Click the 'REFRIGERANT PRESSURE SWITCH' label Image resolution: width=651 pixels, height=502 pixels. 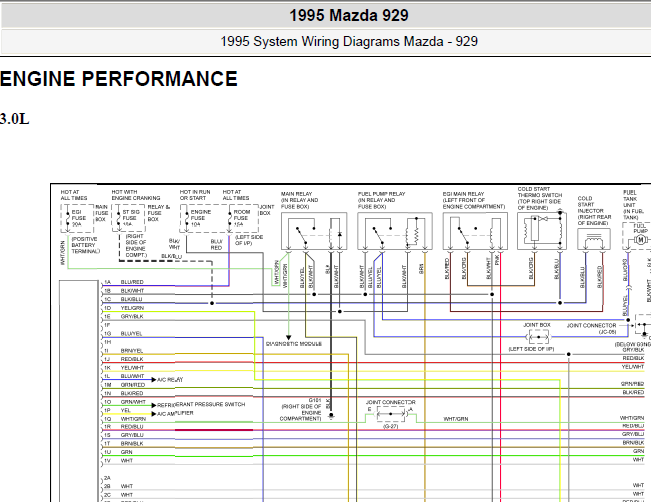click(201, 404)
